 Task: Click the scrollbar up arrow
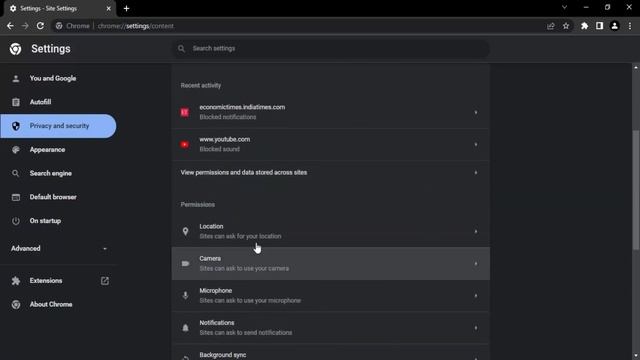636,67
